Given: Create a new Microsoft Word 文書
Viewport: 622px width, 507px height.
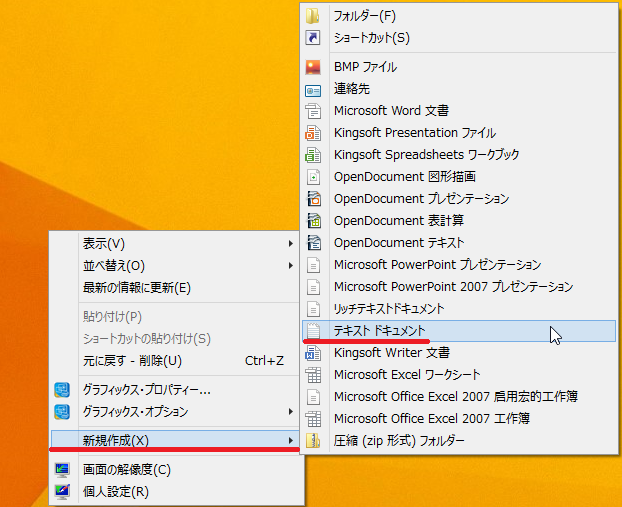Looking at the screenshot, I should (x=391, y=111).
